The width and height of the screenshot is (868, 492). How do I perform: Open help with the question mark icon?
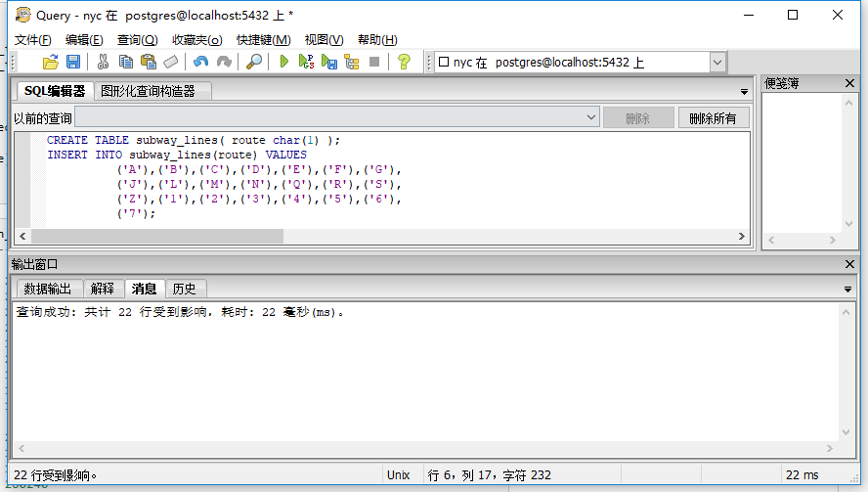[x=404, y=62]
